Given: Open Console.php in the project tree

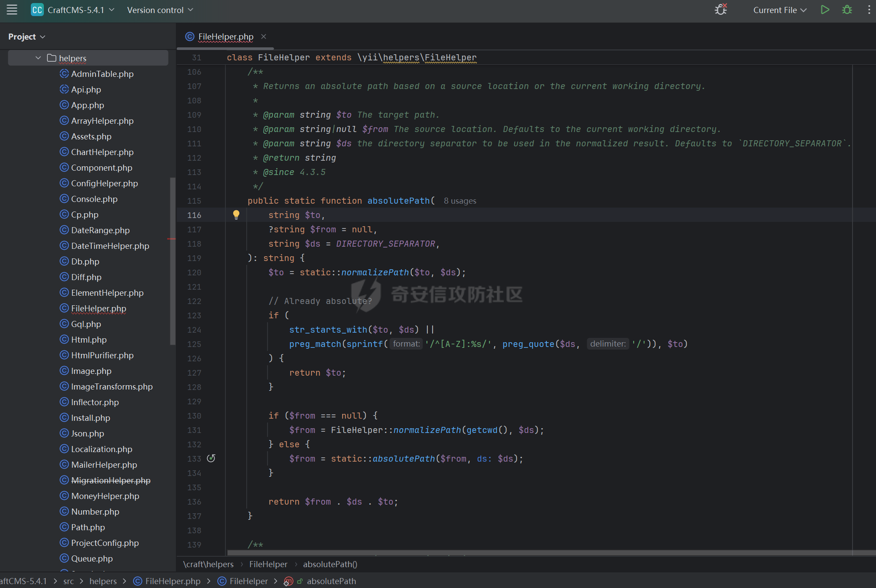Looking at the screenshot, I should pos(94,199).
